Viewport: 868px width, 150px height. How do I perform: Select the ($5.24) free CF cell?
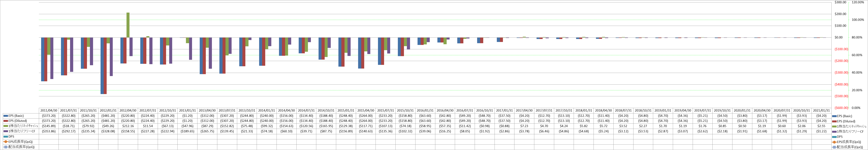point(603,131)
